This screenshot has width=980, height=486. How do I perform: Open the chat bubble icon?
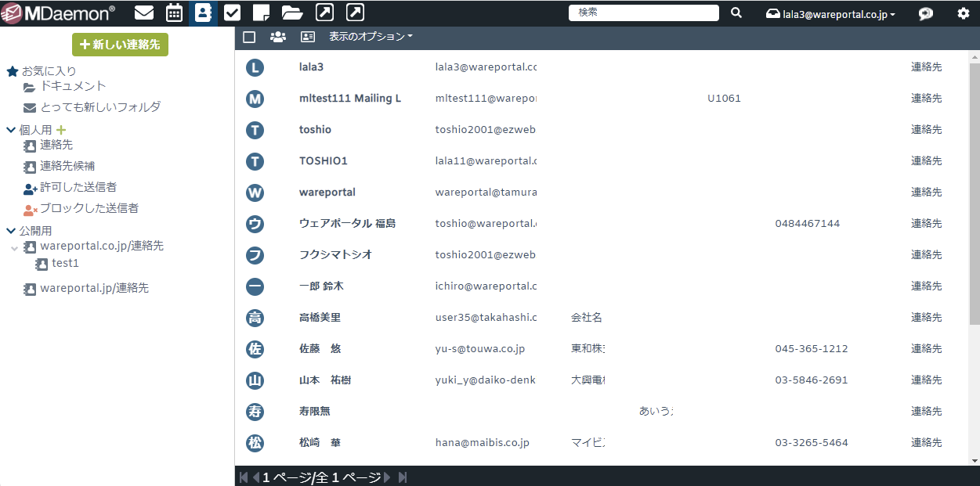[x=926, y=13]
